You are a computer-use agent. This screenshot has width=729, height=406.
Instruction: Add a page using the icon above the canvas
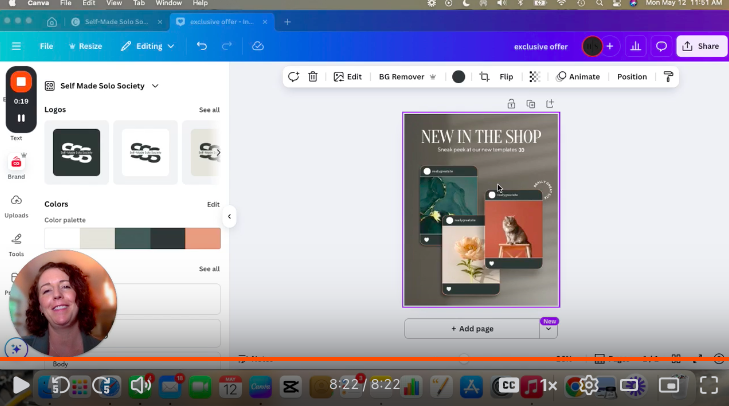550,104
